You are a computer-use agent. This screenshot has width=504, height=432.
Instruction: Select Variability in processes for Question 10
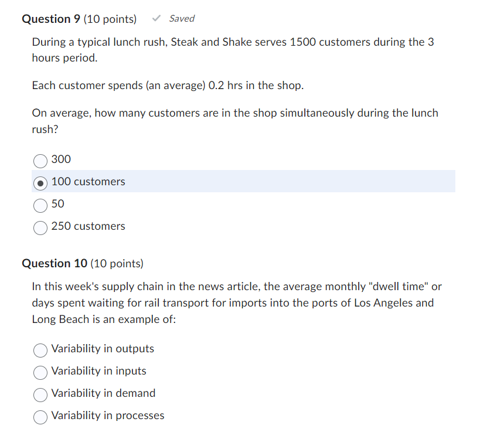pyautogui.click(x=40, y=417)
